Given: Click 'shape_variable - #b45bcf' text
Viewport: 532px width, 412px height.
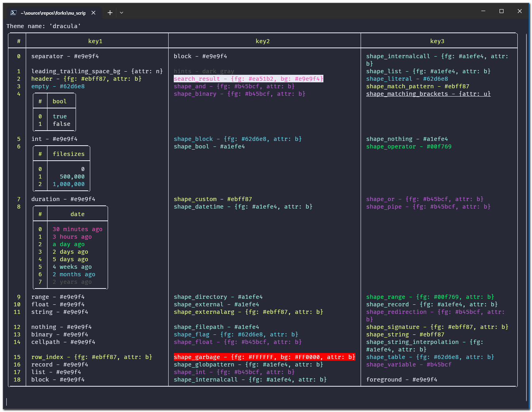Looking at the screenshot, I should click(409, 365).
